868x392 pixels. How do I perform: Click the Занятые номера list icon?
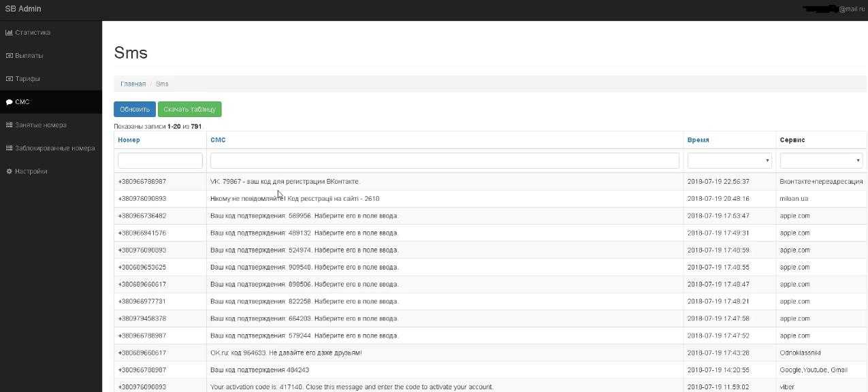[x=9, y=125]
